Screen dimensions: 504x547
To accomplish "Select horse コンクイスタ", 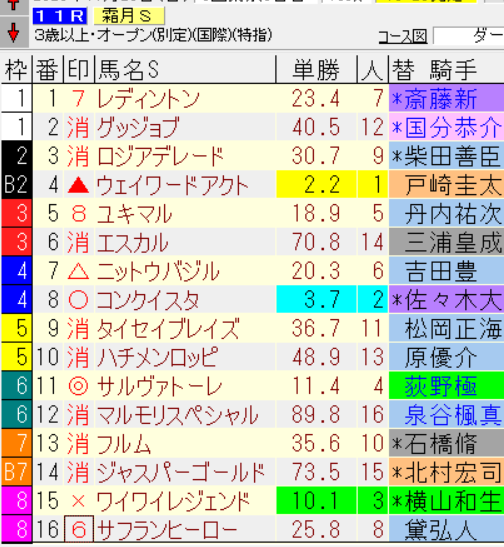I will tap(148, 300).
